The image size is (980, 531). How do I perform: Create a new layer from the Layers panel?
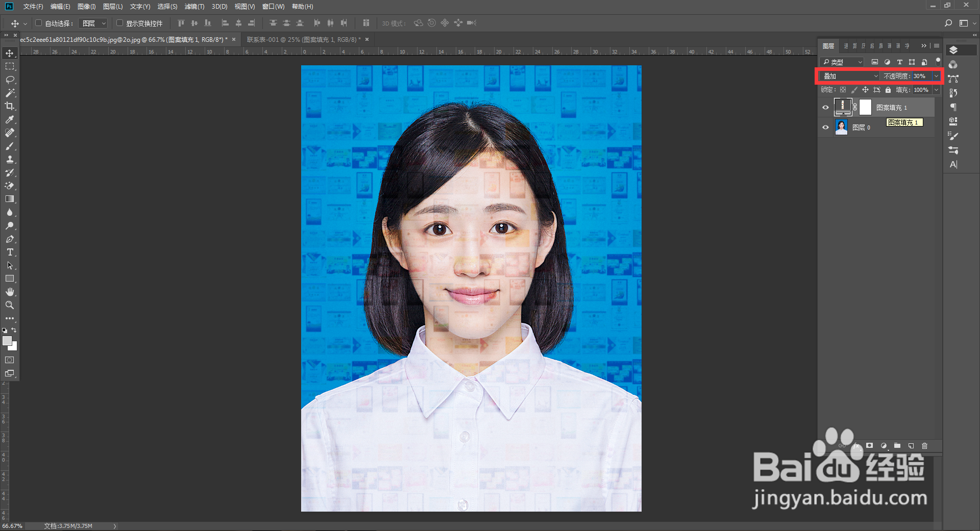(x=911, y=446)
